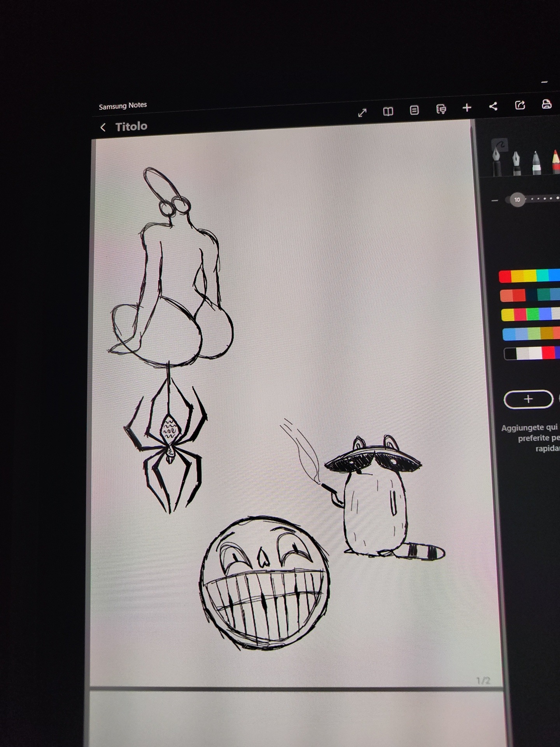Open reading mode with the book icon
This screenshot has width=560, height=747.
point(388,112)
